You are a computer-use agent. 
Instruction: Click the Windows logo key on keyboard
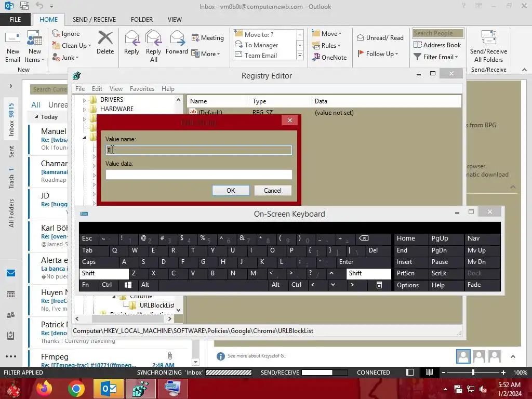pyautogui.click(x=128, y=285)
